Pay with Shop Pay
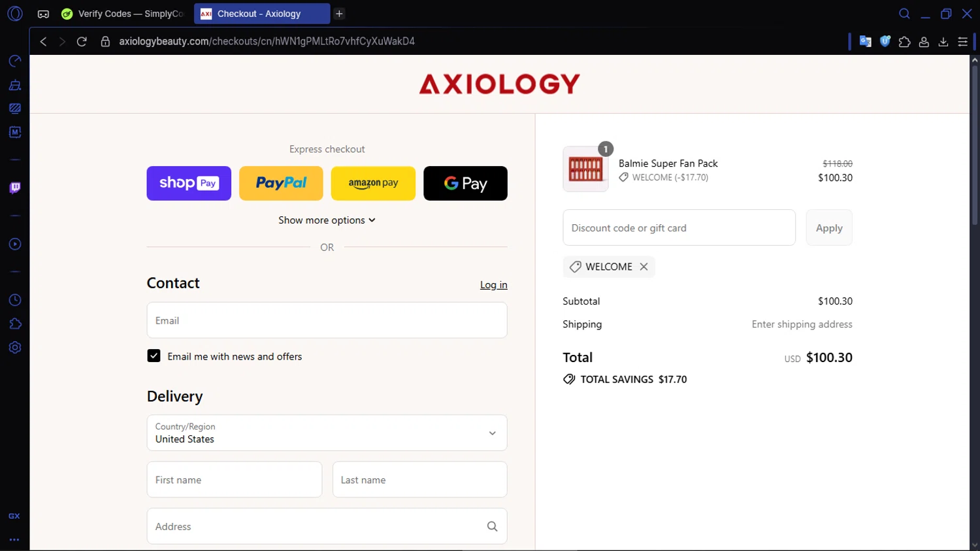The height and width of the screenshot is (551, 980). pyautogui.click(x=189, y=183)
